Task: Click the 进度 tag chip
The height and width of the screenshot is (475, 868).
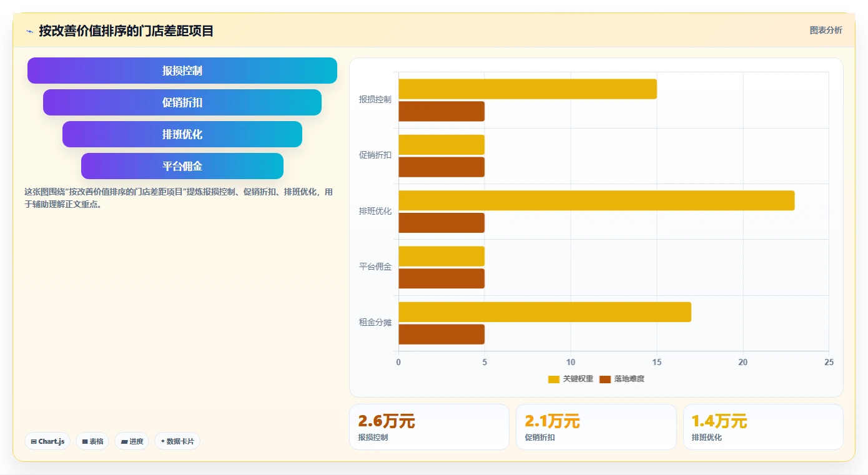Action: pyautogui.click(x=132, y=441)
